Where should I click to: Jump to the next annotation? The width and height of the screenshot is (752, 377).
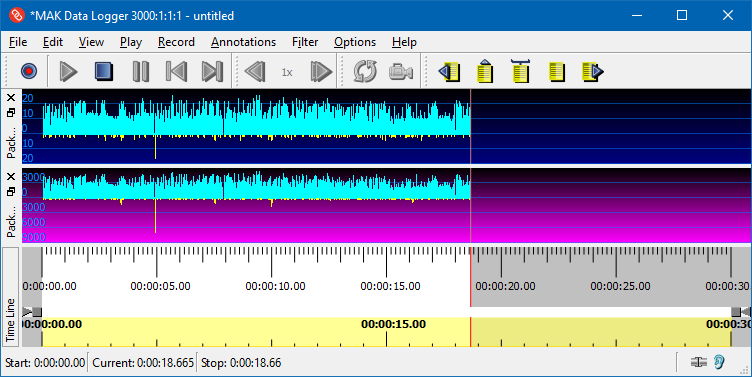pyautogui.click(x=593, y=72)
